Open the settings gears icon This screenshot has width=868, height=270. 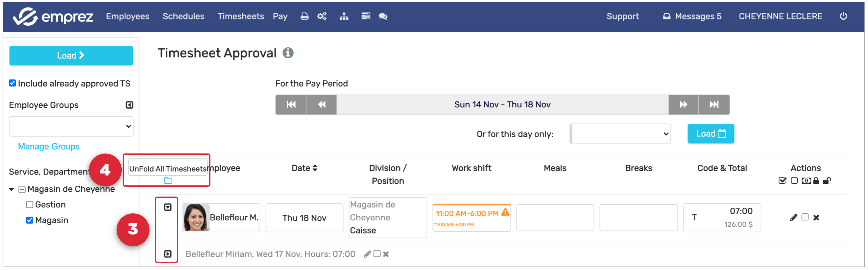pyautogui.click(x=322, y=16)
